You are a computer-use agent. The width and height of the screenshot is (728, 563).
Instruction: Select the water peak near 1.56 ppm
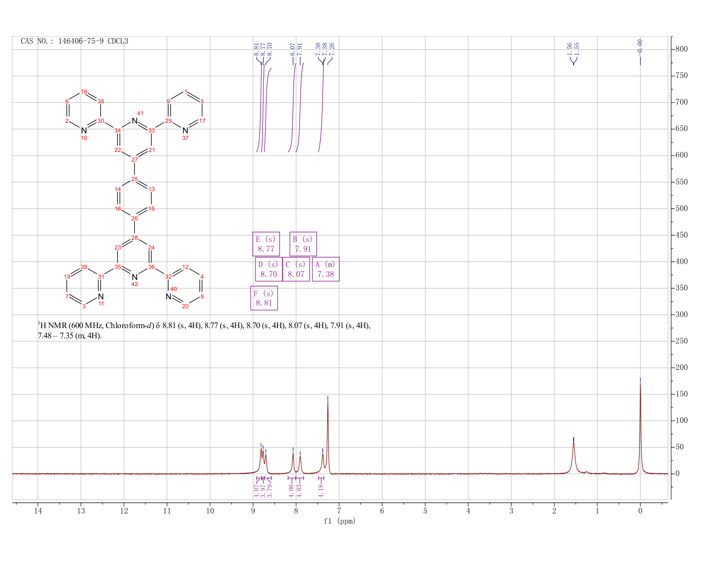[574, 457]
